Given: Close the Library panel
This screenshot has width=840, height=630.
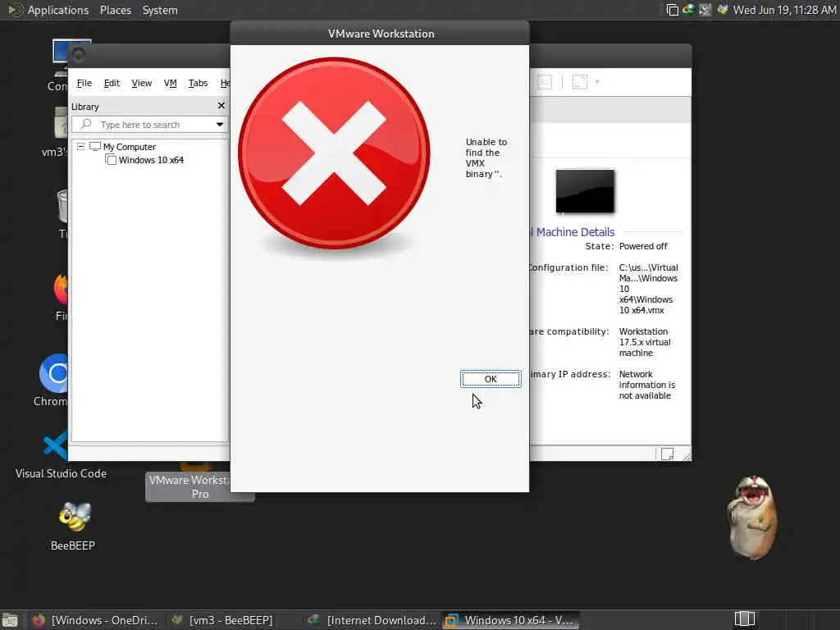Looking at the screenshot, I should pos(221,106).
